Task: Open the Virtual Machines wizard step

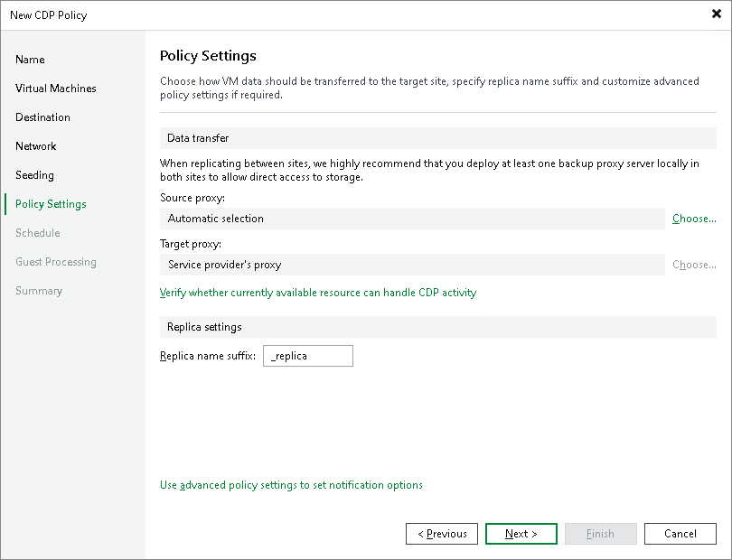Action: coord(55,89)
